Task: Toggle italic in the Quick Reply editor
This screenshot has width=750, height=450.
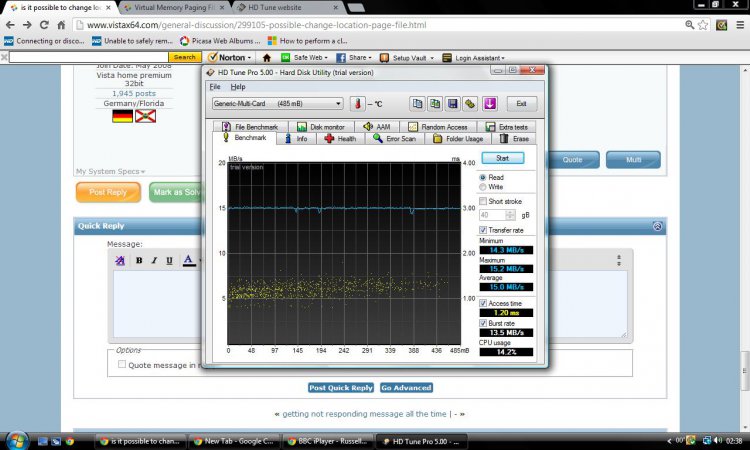Action: tap(154, 260)
